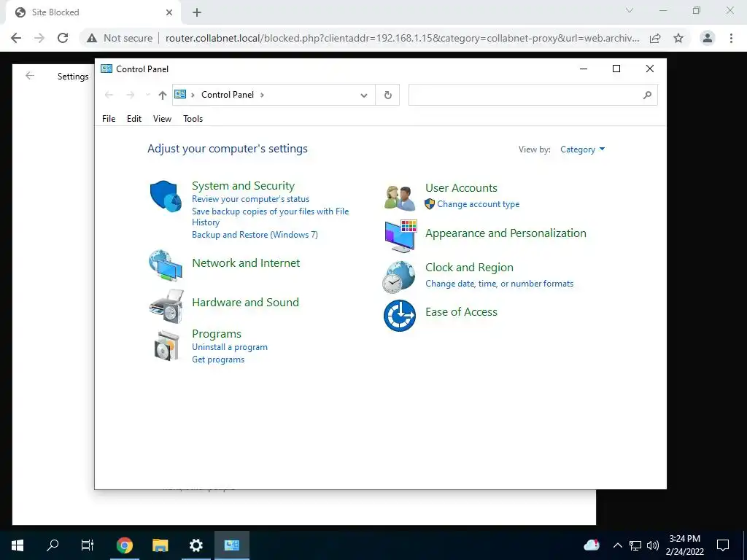The image size is (747, 560).
Task: Reload the Chrome page
Action: point(63,38)
